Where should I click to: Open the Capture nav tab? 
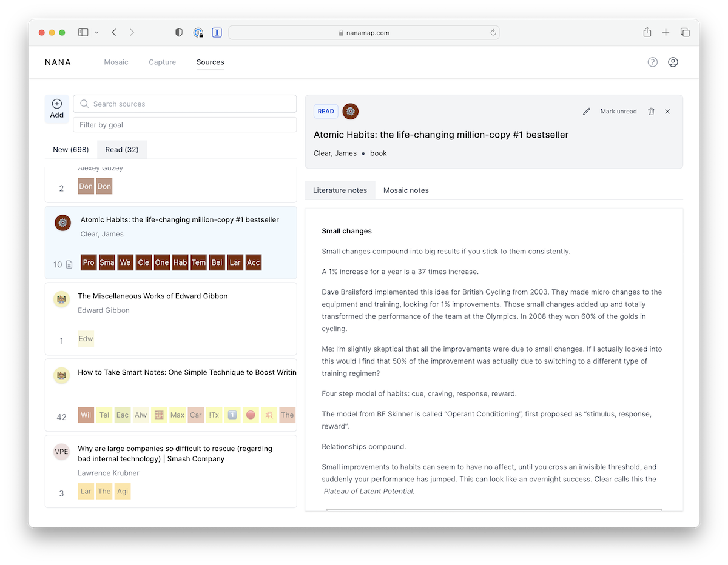point(163,62)
